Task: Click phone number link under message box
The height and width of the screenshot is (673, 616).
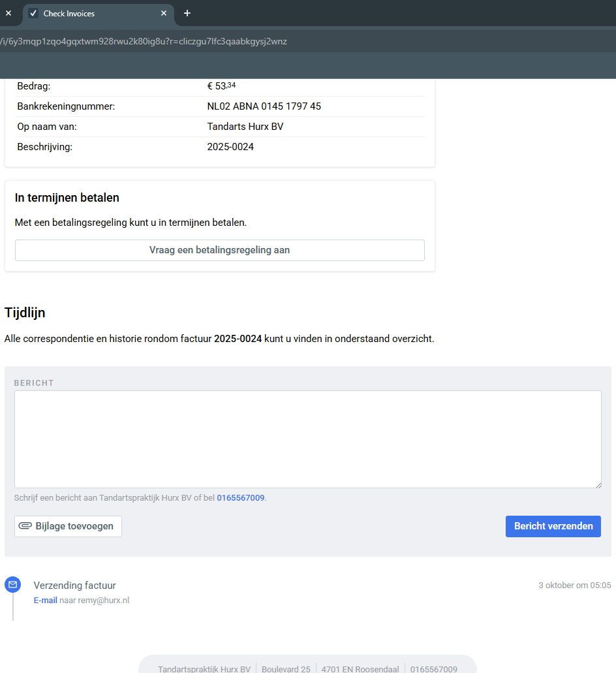Action: click(240, 498)
